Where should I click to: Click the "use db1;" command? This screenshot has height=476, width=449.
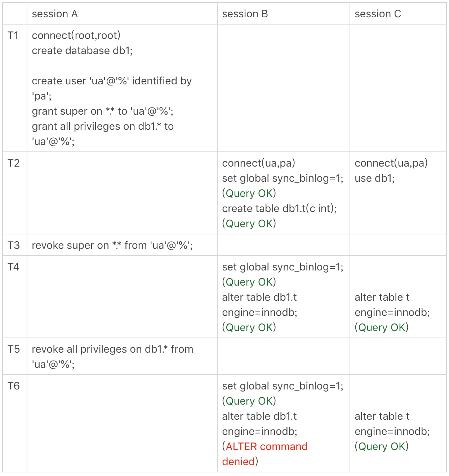(x=375, y=178)
